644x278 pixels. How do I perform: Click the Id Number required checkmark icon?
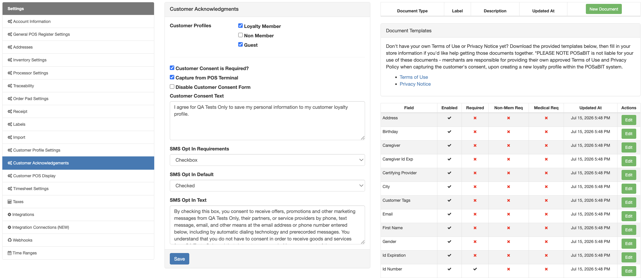[475, 269]
